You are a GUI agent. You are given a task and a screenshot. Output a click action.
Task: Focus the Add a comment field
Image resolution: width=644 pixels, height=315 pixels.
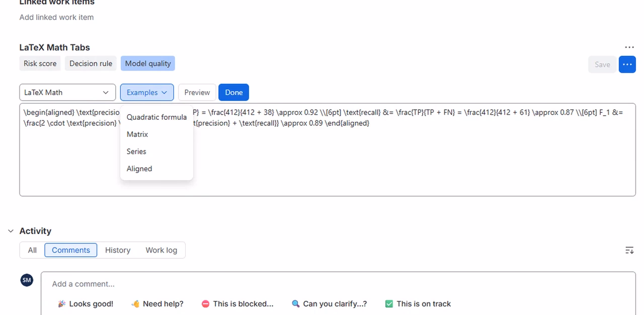tap(338, 284)
